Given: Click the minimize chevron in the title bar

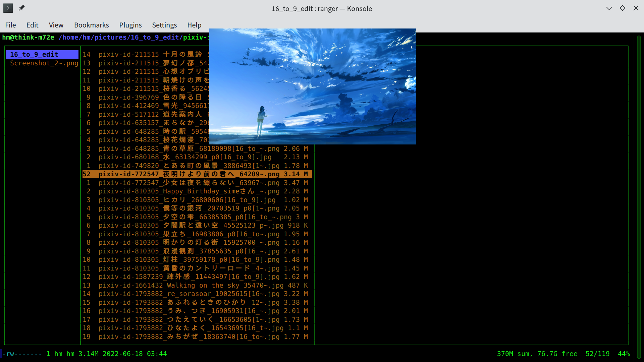Looking at the screenshot, I should coord(609,8).
